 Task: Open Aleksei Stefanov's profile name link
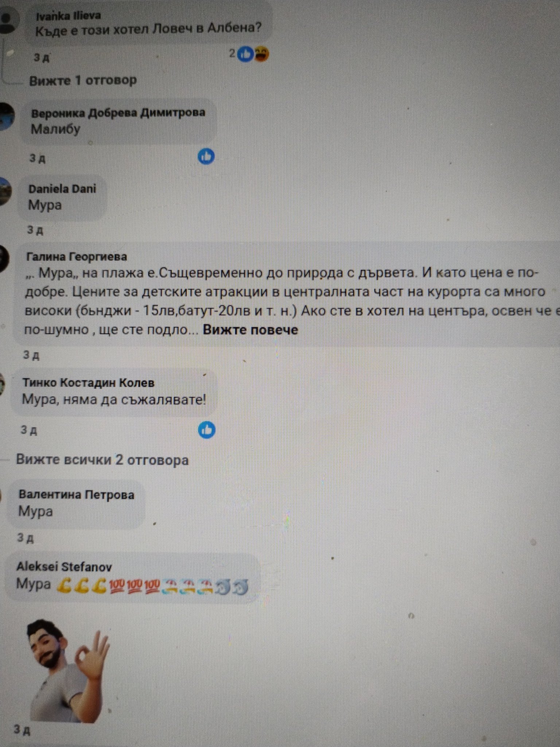point(64,566)
